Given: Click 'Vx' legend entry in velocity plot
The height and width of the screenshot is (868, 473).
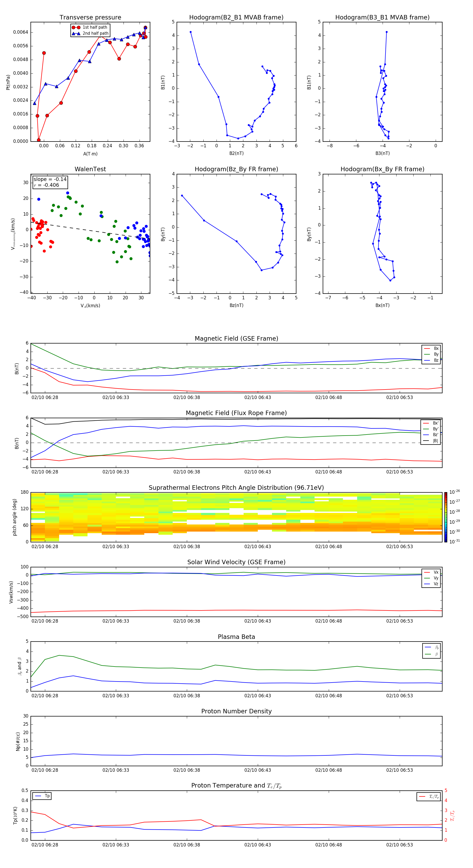Looking at the screenshot, I should 431,572.
